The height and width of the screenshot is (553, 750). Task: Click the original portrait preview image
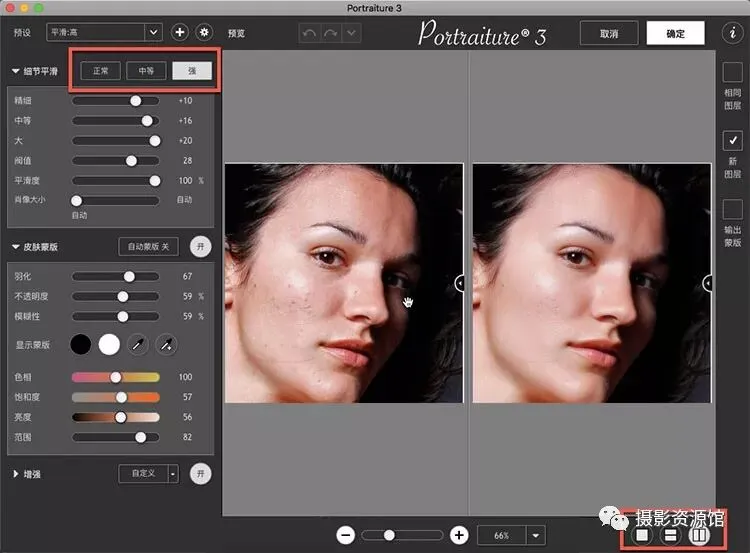point(344,283)
